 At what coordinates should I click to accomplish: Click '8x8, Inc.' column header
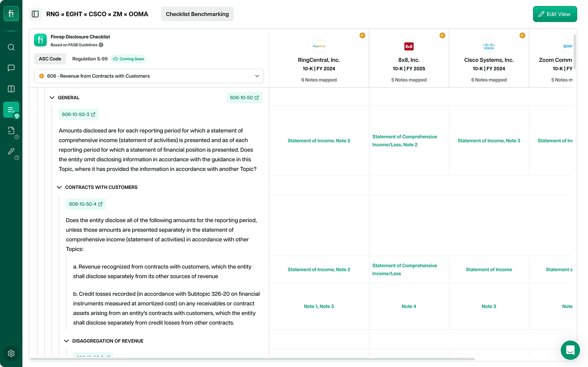(x=409, y=60)
